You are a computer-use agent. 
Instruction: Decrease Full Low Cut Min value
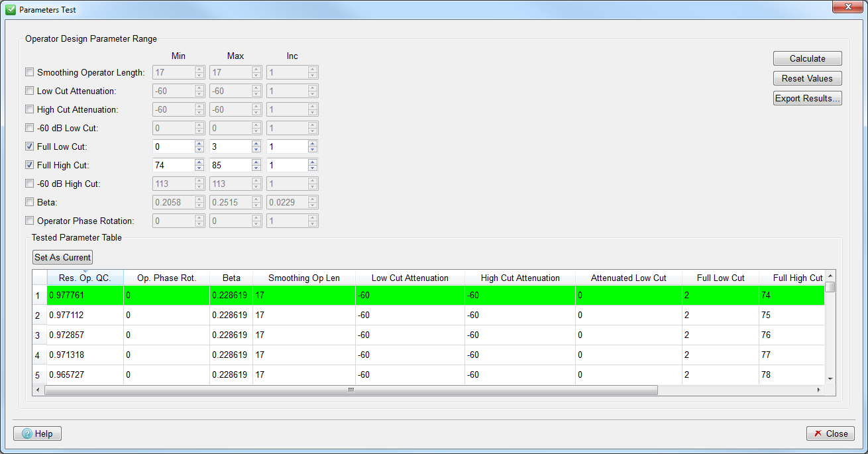(x=199, y=150)
